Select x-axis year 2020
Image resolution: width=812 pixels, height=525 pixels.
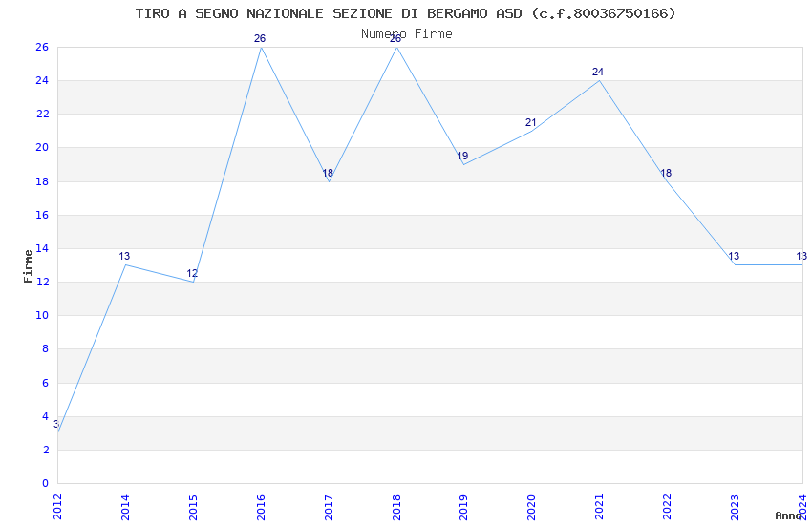tap(532, 507)
